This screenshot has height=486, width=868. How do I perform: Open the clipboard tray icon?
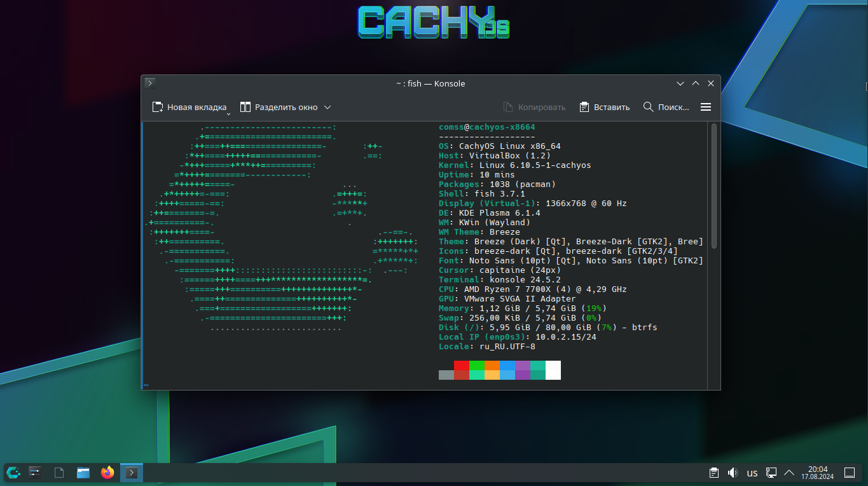[714, 473]
